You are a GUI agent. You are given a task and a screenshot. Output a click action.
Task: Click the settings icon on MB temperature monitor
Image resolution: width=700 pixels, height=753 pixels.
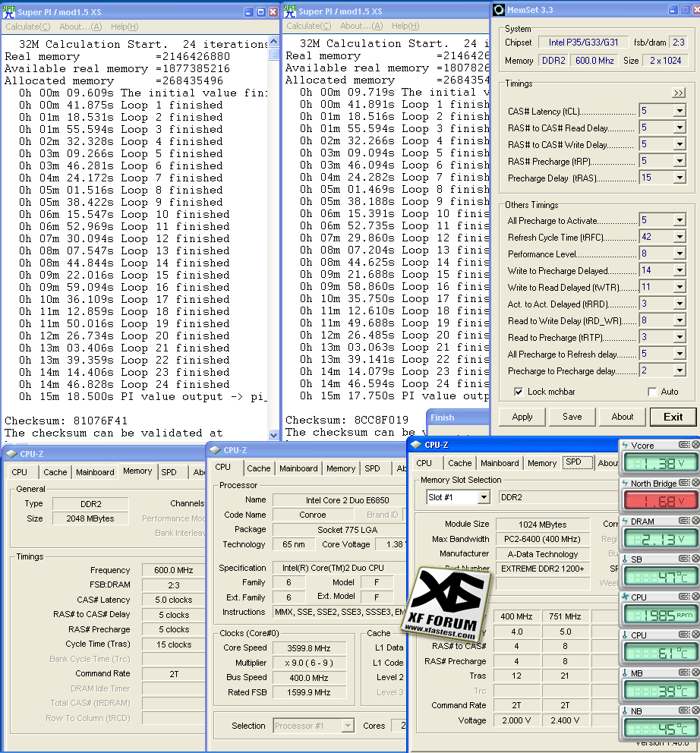click(684, 673)
